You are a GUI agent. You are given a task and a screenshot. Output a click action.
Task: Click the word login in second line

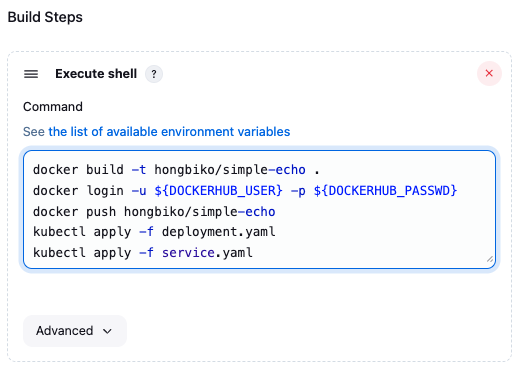click(105, 191)
